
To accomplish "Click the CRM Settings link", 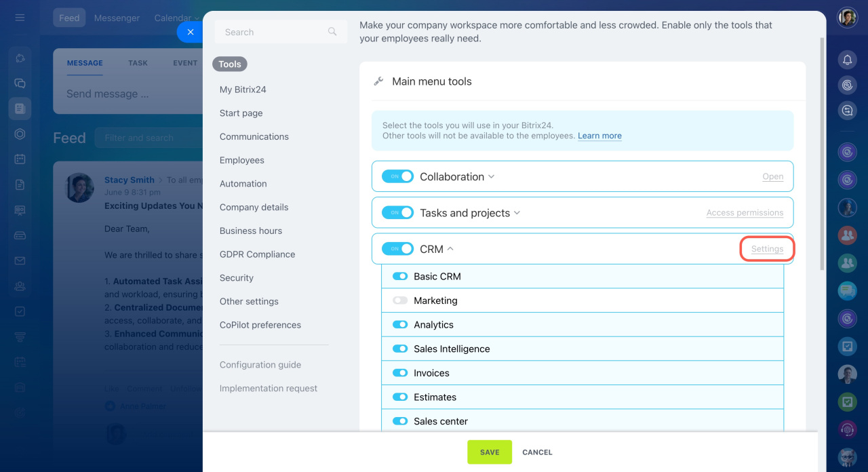I will point(767,249).
